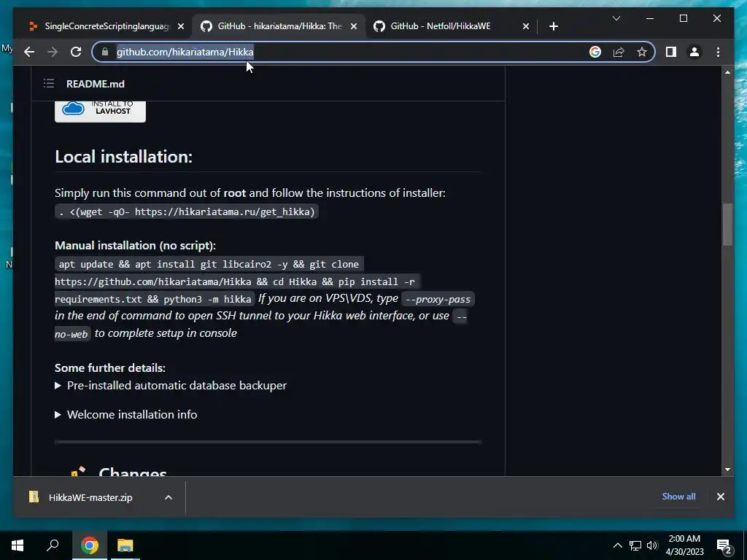The image size is (747, 560).
Task: Click the page vertical scrollbar thumb
Action: (727, 225)
